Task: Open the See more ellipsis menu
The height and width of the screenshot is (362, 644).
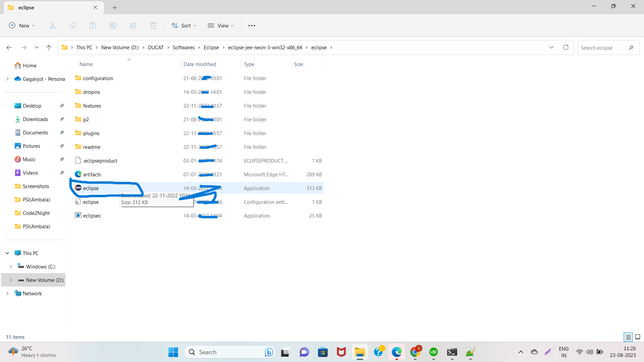Action: (x=252, y=25)
